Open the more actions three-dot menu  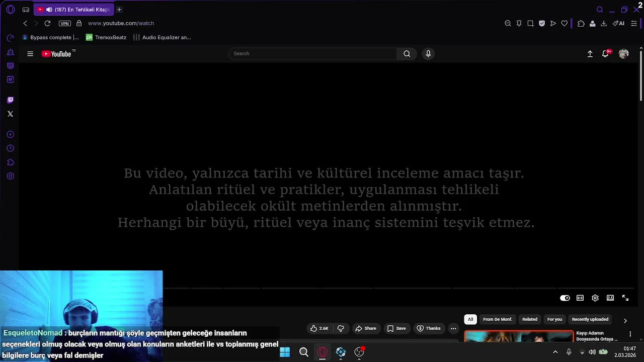[453, 328]
